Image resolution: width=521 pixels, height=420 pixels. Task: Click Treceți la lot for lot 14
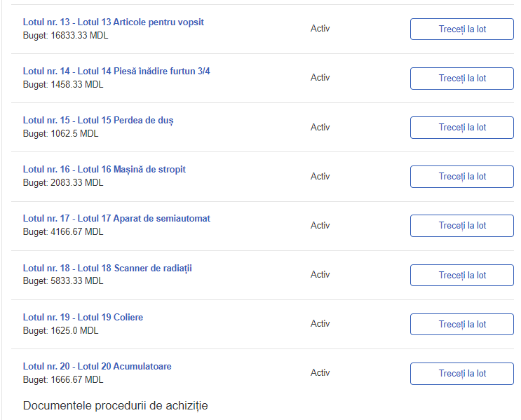(462, 79)
